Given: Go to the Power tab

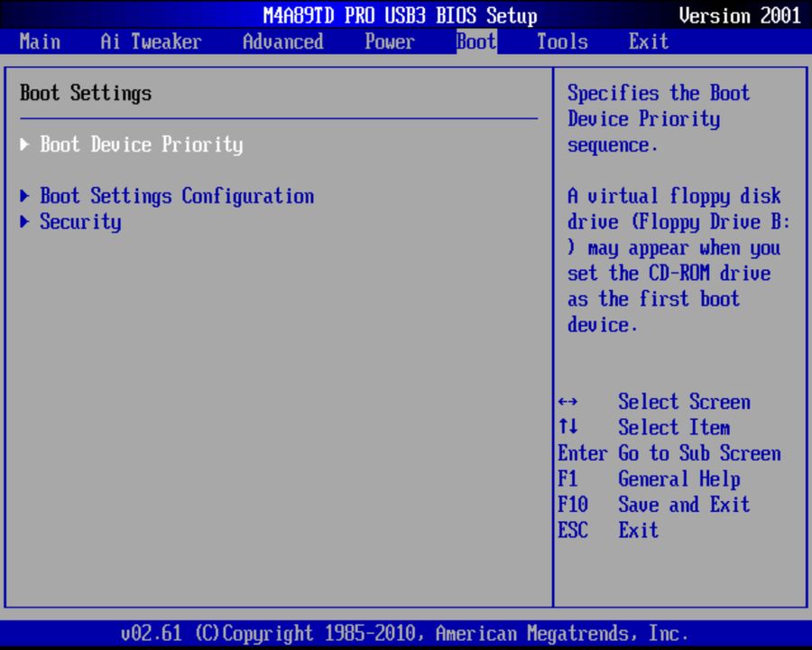Looking at the screenshot, I should 389,42.
